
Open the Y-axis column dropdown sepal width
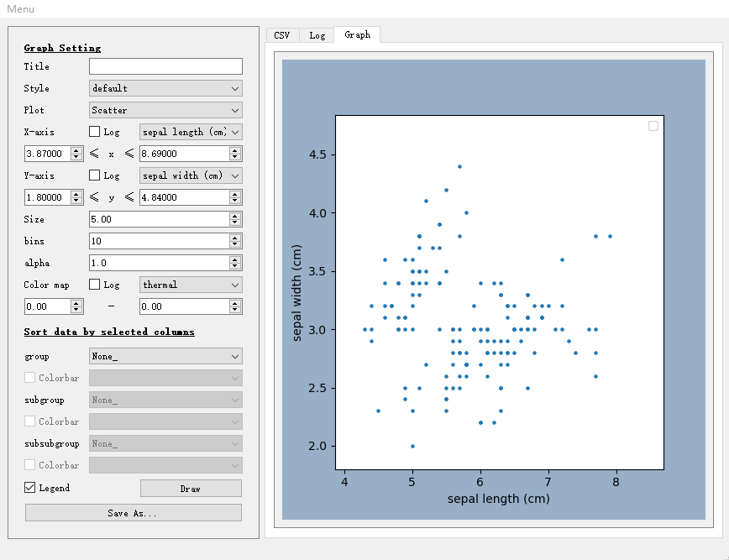[191, 175]
